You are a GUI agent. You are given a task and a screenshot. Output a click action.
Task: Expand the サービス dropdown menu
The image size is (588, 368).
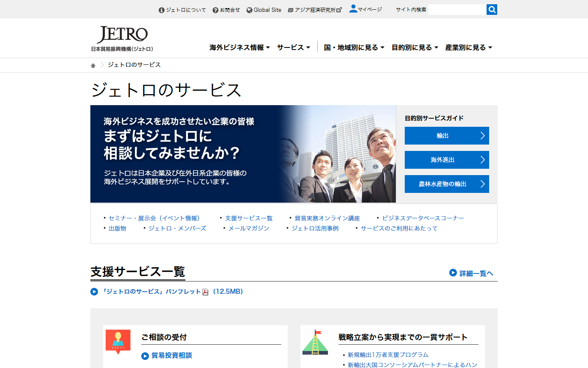pos(294,47)
